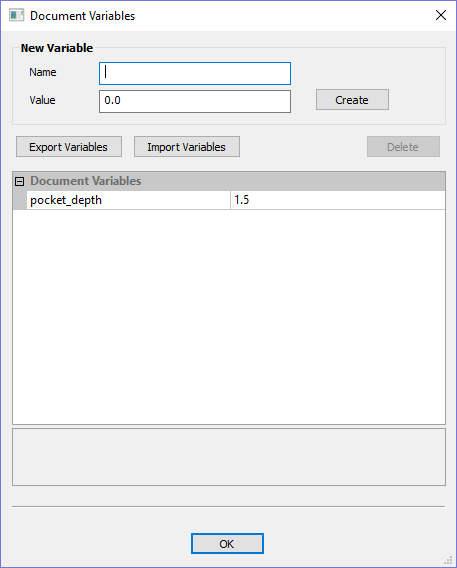Click the Create button
Viewport: 457px width, 568px height.
pos(352,100)
